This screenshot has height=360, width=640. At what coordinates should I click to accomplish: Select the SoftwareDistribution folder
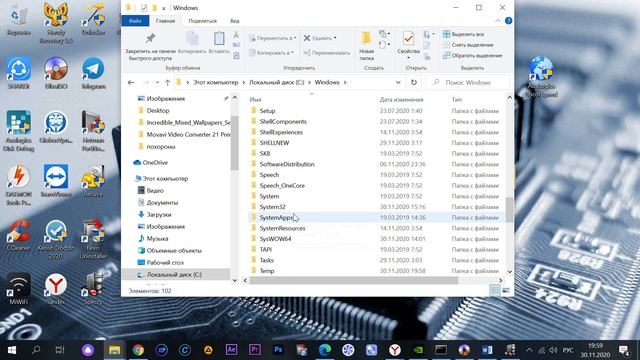click(x=287, y=164)
